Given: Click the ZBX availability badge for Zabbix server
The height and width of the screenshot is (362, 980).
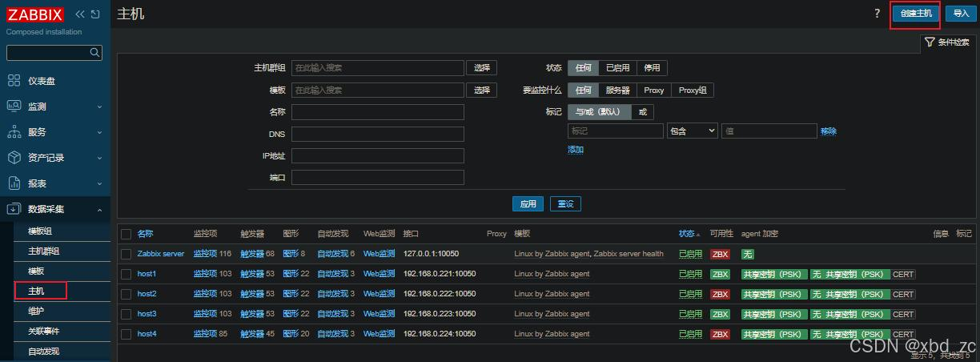Looking at the screenshot, I should 720,254.
